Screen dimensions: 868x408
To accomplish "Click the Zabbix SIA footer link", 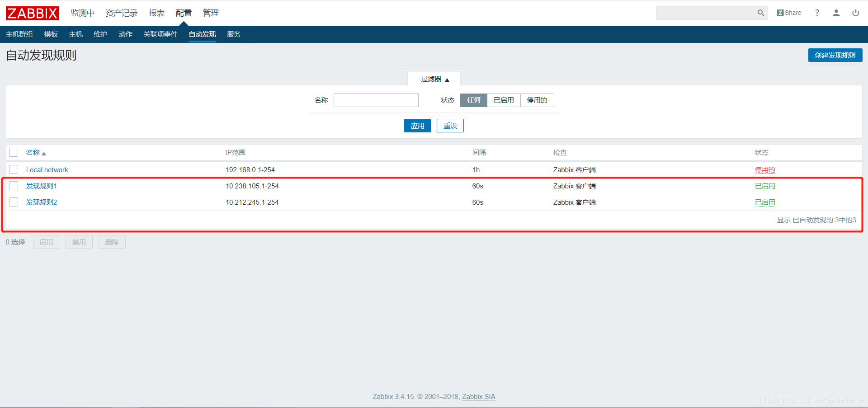I will point(478,397).
